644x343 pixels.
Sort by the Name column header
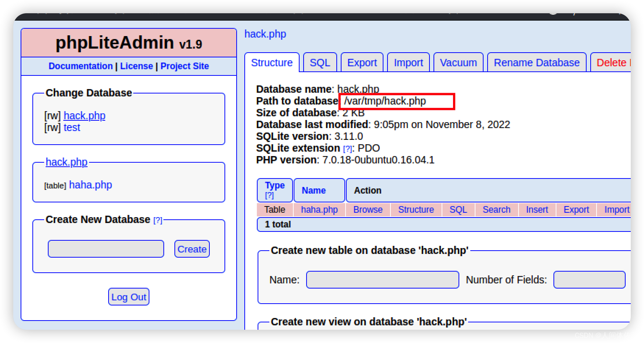(314, 190)
